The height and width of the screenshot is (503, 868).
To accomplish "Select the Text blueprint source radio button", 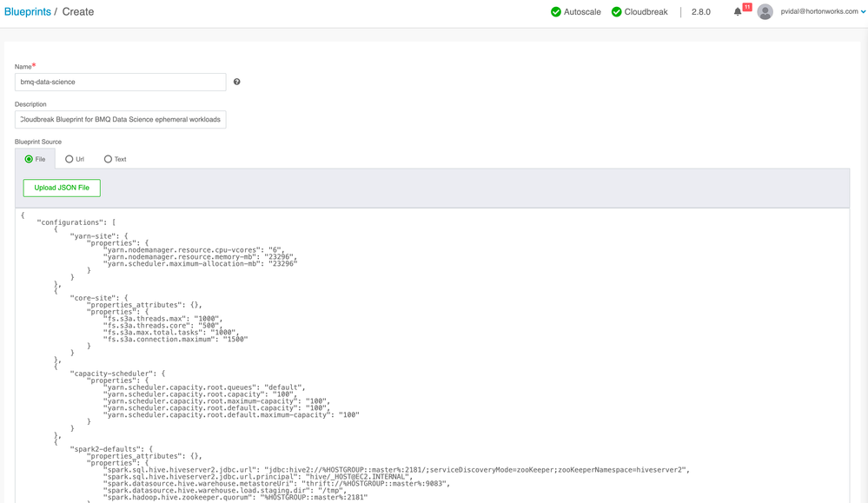I will coord(107,159).
